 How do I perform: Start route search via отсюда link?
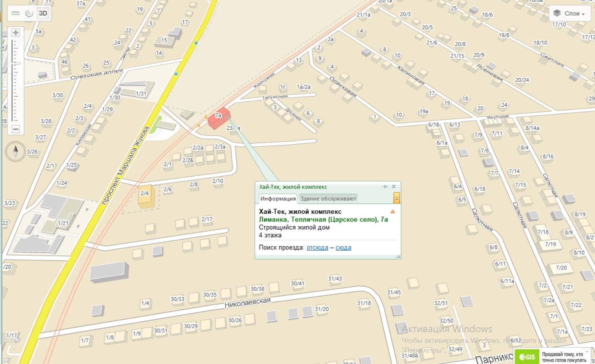(x=317, y=248)
